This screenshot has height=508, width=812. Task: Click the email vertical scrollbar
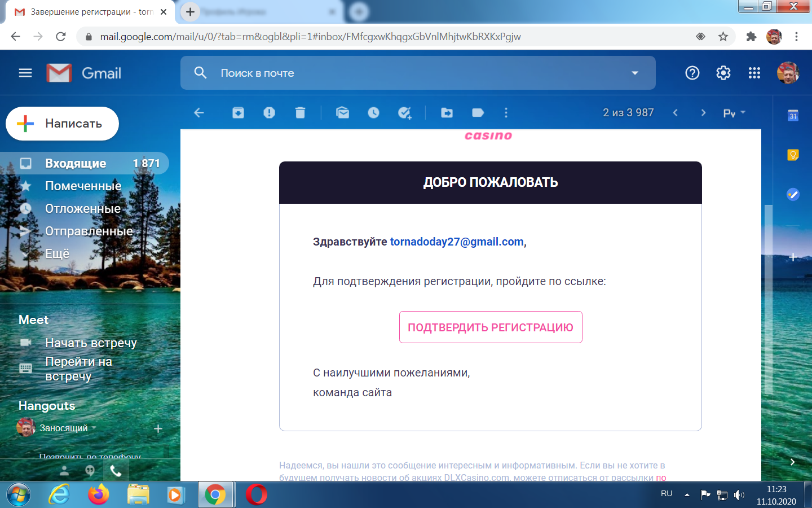click(768, 299)
